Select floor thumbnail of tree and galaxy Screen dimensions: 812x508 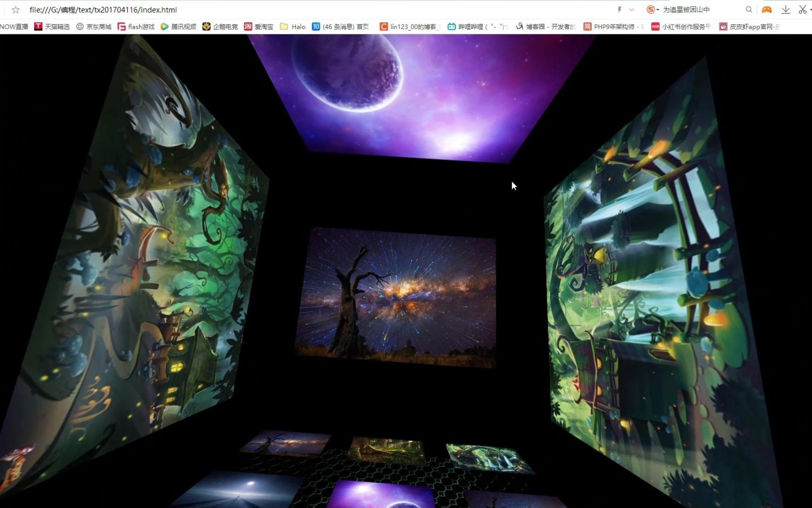tap(287, 444)
